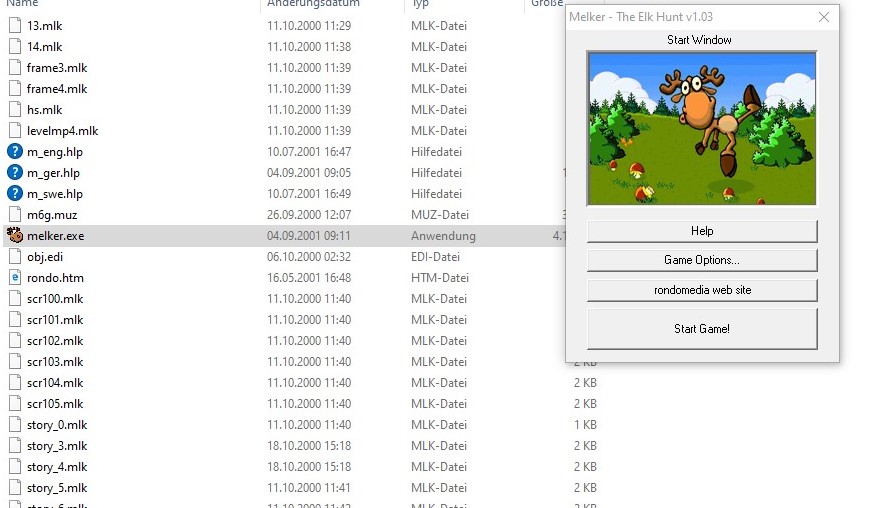The image size is (871, 508).
Task: Click the rondo.htm browser file icon
Action: click(15, 278)
